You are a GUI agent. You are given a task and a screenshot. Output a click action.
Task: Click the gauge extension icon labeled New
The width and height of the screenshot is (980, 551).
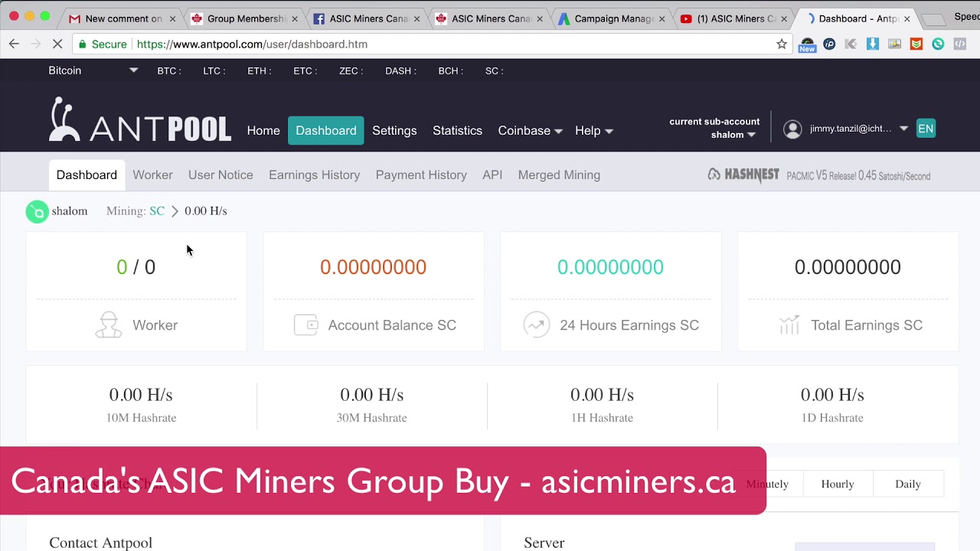click(x=807, y=45)
